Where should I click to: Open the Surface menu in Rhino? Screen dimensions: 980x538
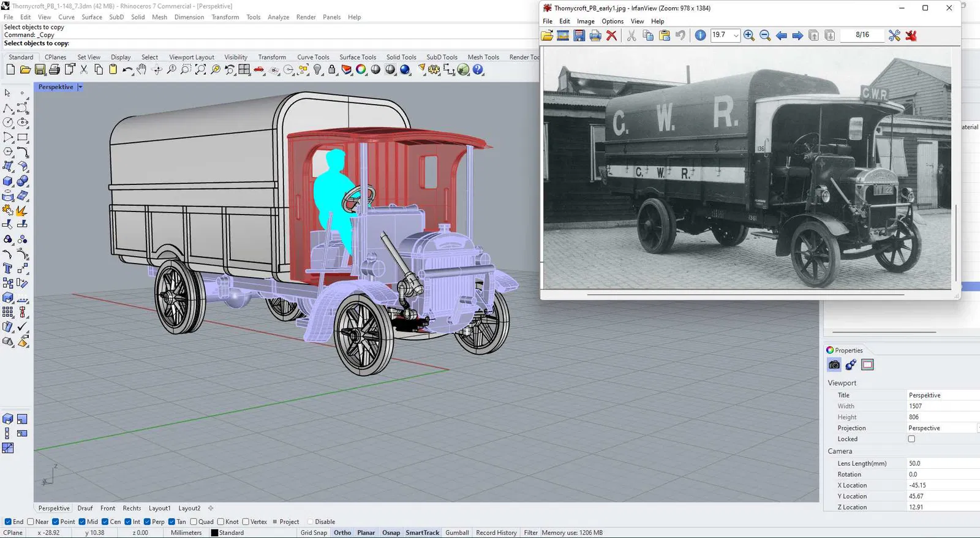click(92, 17)
